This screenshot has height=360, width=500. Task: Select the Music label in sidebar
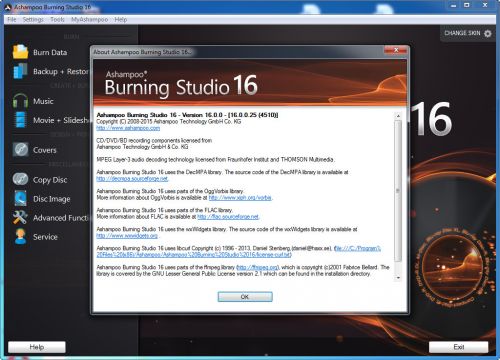43,101
